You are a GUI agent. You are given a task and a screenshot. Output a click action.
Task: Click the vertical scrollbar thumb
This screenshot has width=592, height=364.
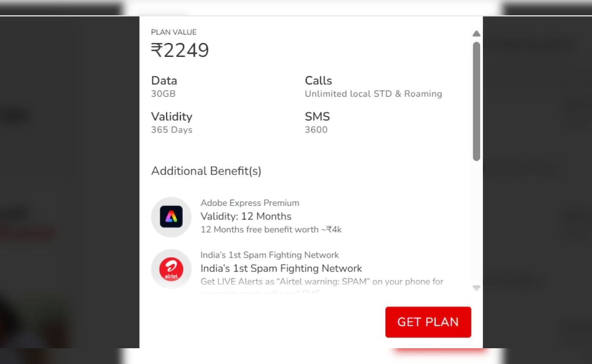(x=476, y=101)
